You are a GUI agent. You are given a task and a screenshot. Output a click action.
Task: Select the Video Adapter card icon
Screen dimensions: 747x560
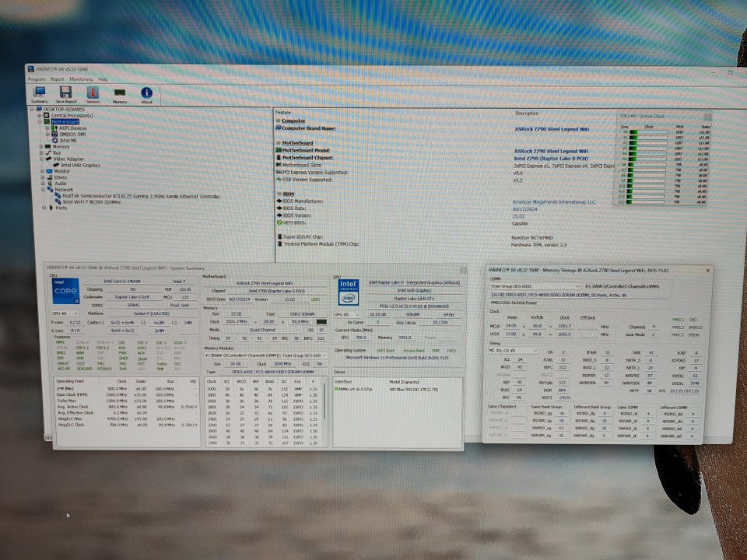tap(48, 159)
